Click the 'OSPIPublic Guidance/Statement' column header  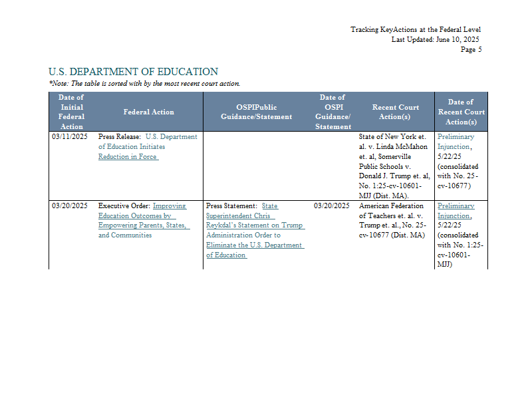257,112
